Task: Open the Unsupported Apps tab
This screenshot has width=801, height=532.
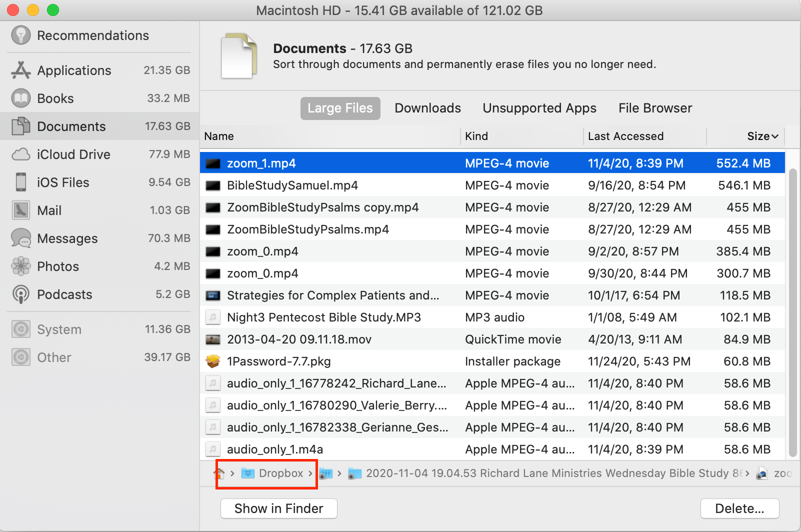Action: pos(539,108)
